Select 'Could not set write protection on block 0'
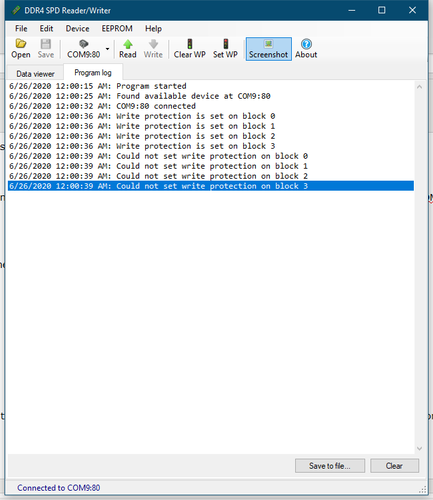The width and height of the screenshot is (433, 500). (211, 156)
